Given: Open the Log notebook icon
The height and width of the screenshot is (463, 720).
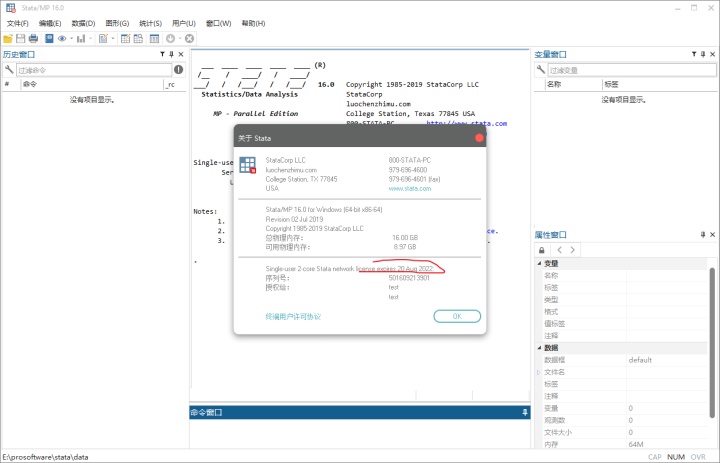Looking at the screenshot, I should pyautogui.click(x=49, y=39).
